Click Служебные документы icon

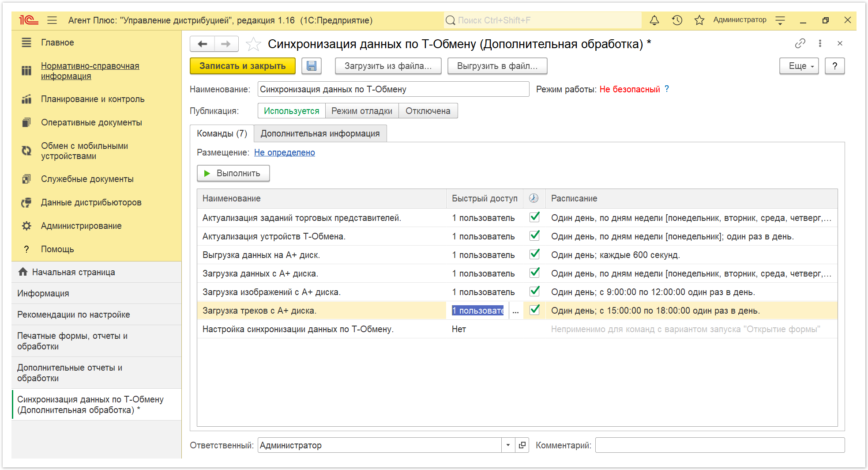26,179
